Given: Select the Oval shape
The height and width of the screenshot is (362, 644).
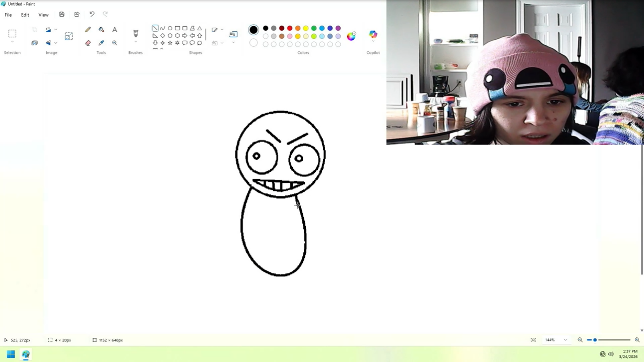Looking at the screenshot, I should point(170,28).
